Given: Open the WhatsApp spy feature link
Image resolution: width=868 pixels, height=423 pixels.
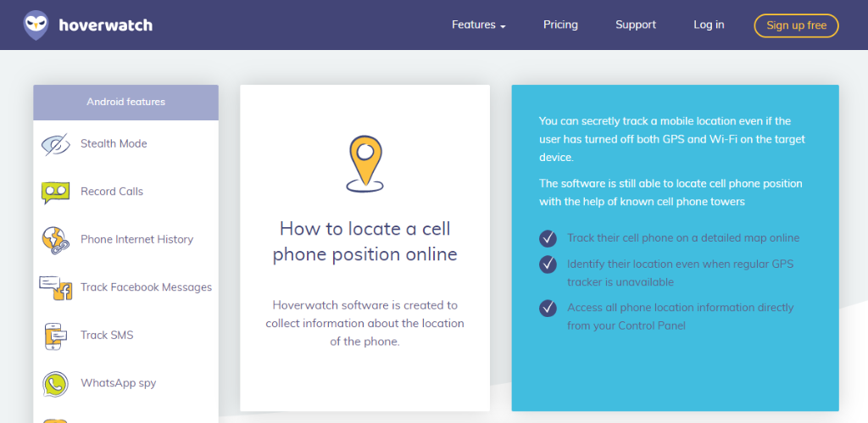Looking at the screenshot, I should click(118, 383).
